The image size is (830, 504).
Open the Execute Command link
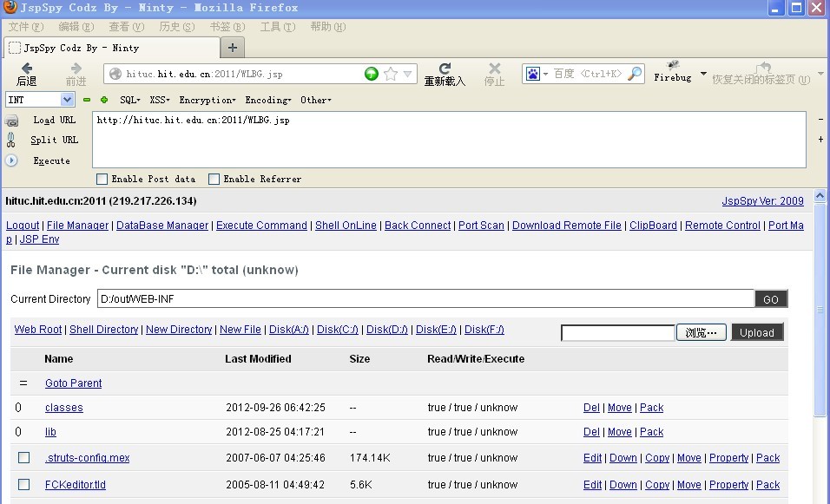point(261,226)
